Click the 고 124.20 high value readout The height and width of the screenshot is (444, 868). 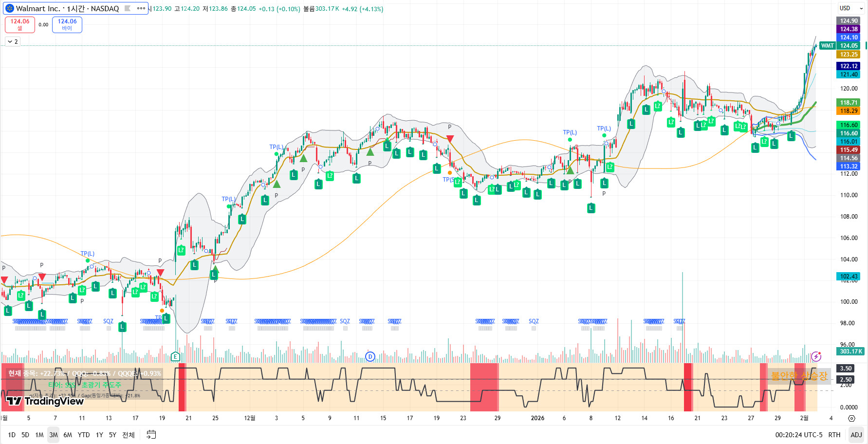click(187, 9)
